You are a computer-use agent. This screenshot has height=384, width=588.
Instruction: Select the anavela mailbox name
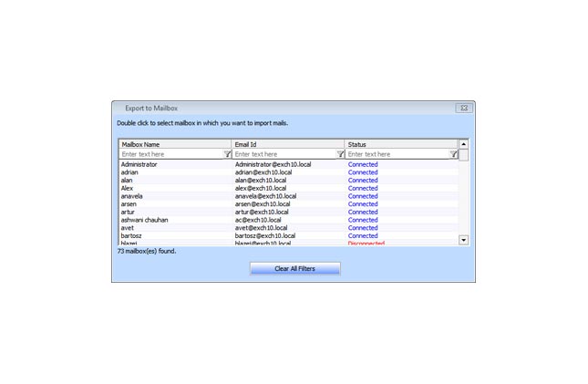131,196
